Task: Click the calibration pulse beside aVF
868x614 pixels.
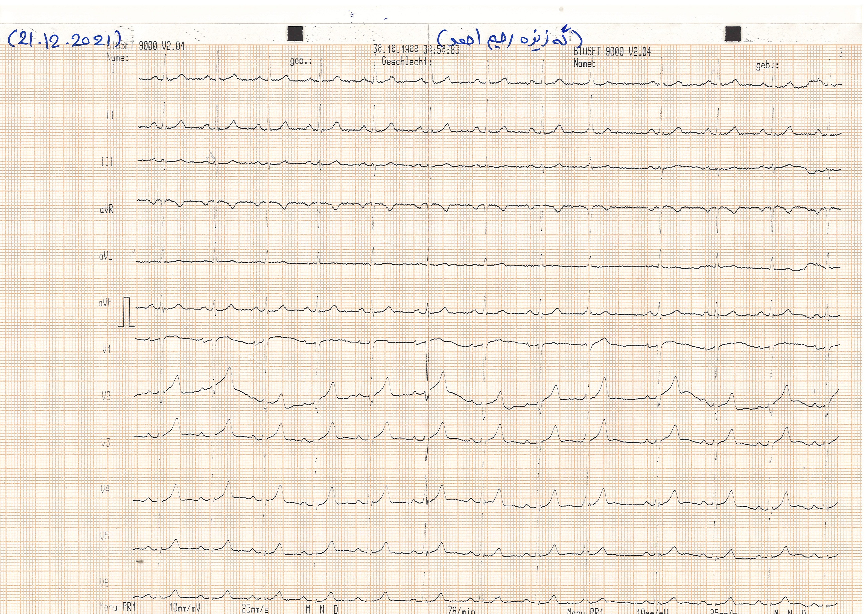Action: click(127, 312)
